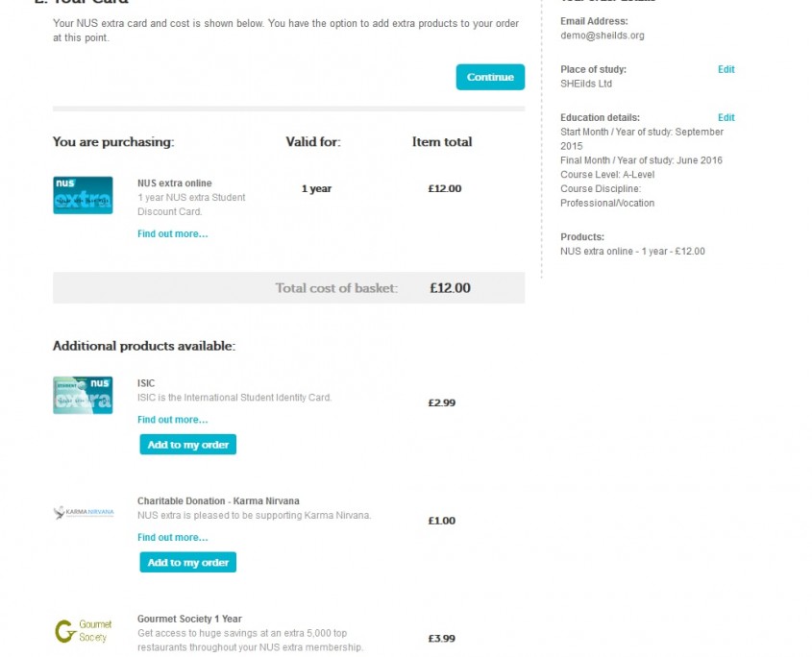
Task: Click the ISIC product title
Action: click(x=146, y=383)
